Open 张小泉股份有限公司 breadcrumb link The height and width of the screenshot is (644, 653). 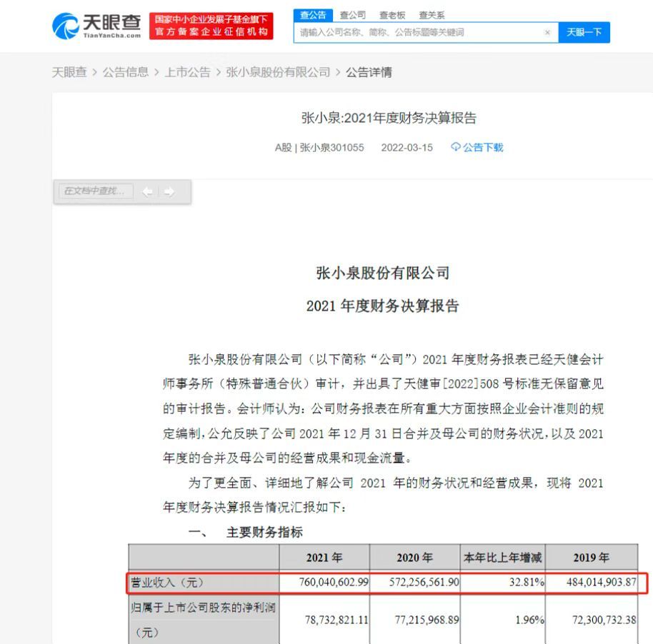click(x=278, y=72)
